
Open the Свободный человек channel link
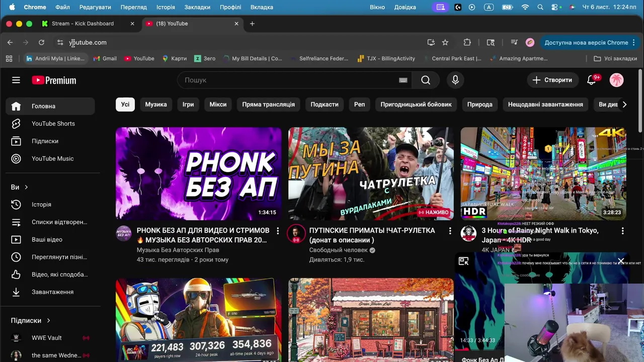338,250
